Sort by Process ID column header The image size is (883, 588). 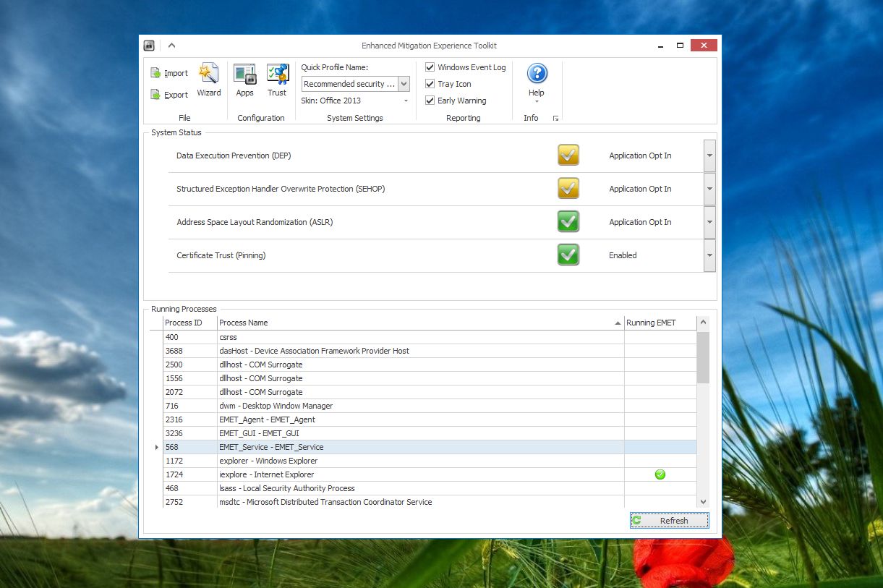[x=189, y=323]
